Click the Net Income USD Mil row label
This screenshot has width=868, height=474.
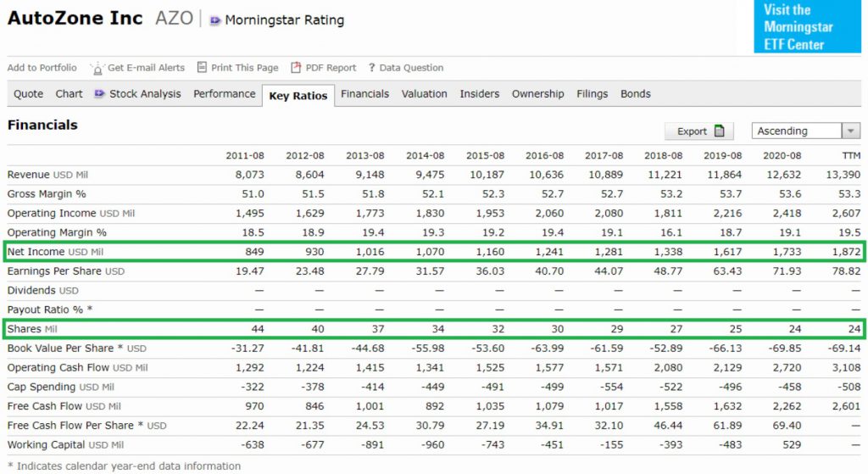[55, 251]
